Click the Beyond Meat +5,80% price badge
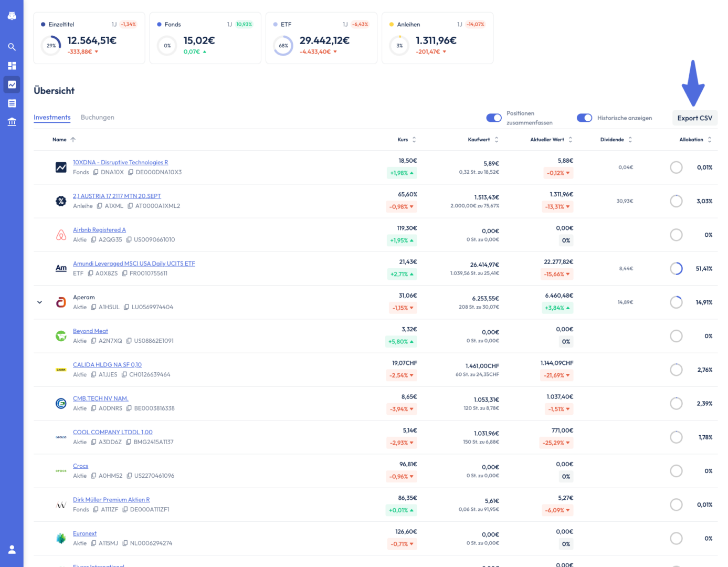 pyautogui.click(x=401, y=341)
